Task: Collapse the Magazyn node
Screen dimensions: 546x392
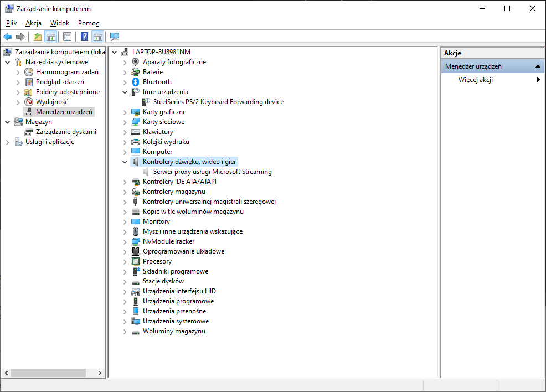Action: tap(7, 122)
